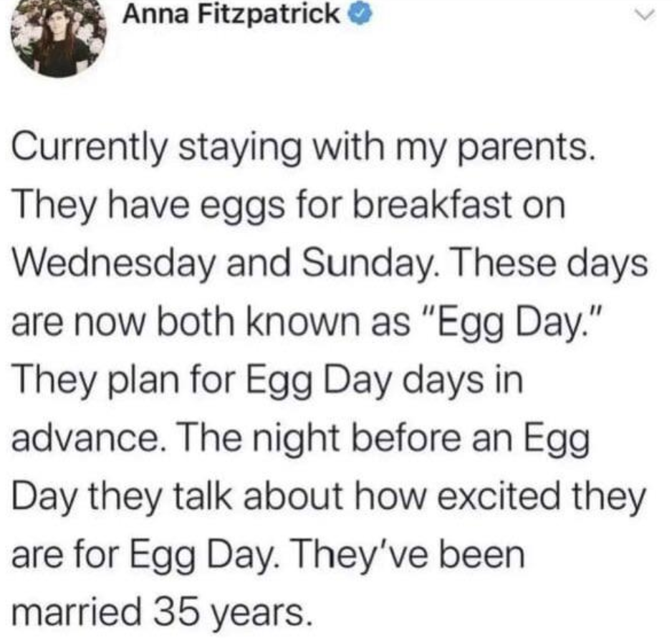Image resolution: width=672 pixels, height=638 pixels.
Task: Click the Anna Fitzpatrick username
Action: click(x=232, y=14)
